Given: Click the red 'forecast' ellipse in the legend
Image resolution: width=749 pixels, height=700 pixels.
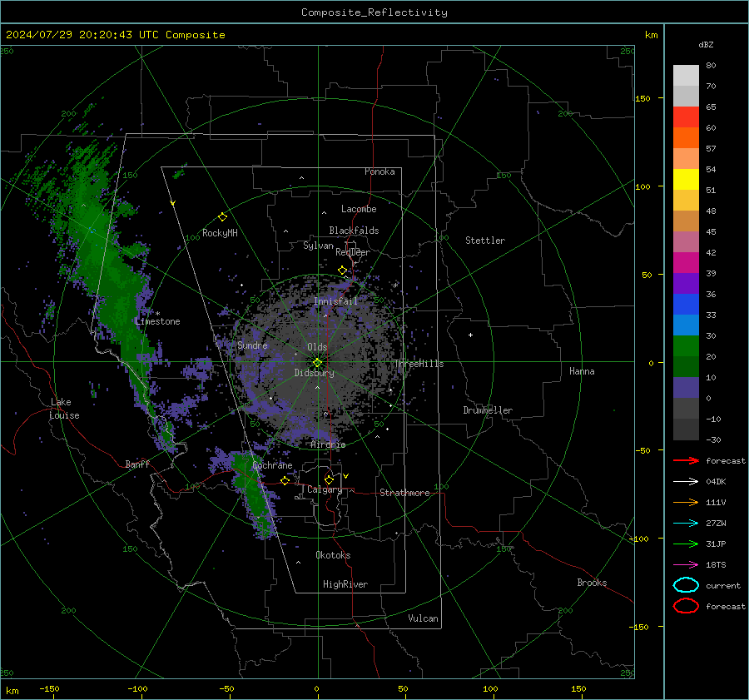Looking at the screenshot, I should tap(686, 606).
